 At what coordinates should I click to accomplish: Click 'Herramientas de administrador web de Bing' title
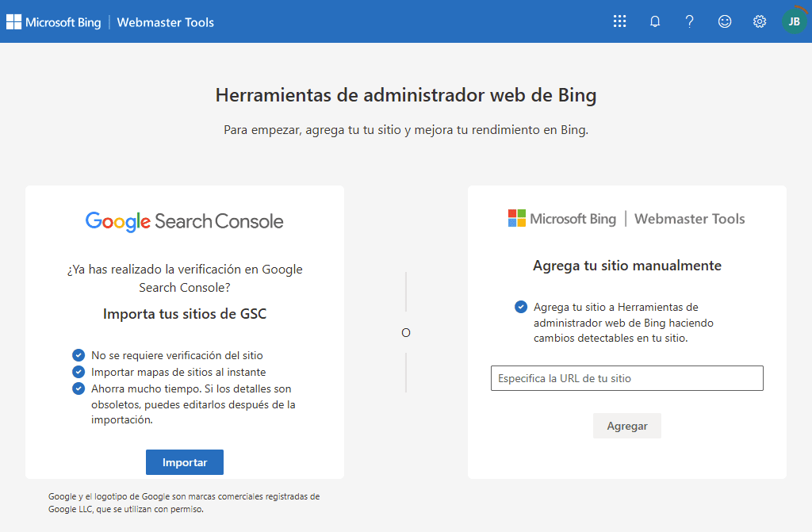coord(406,95)
